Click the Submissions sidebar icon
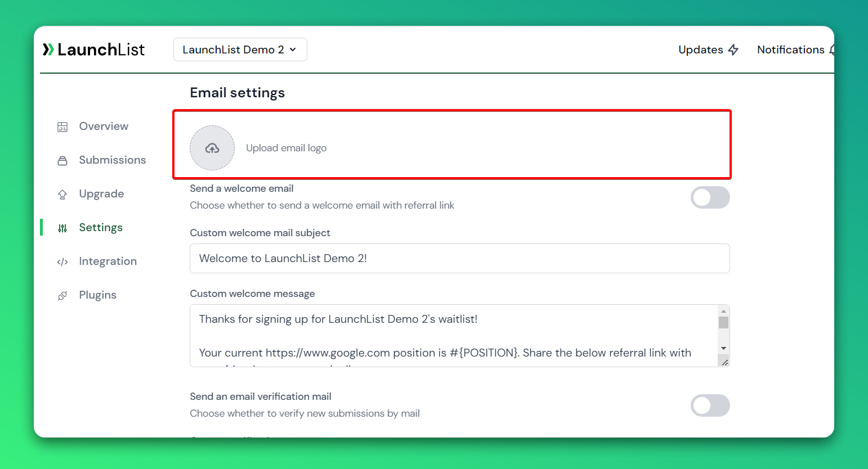The image size is (868, 469). 62,161
